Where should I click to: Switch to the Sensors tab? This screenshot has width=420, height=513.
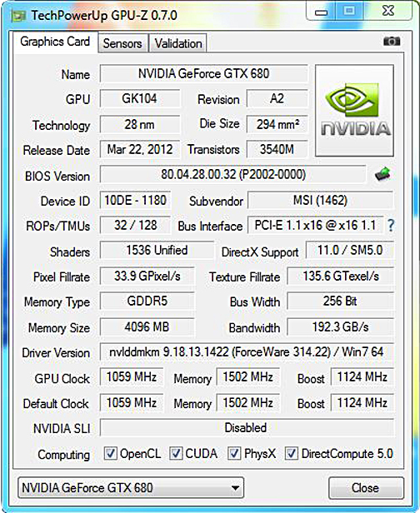pos(122,43)
